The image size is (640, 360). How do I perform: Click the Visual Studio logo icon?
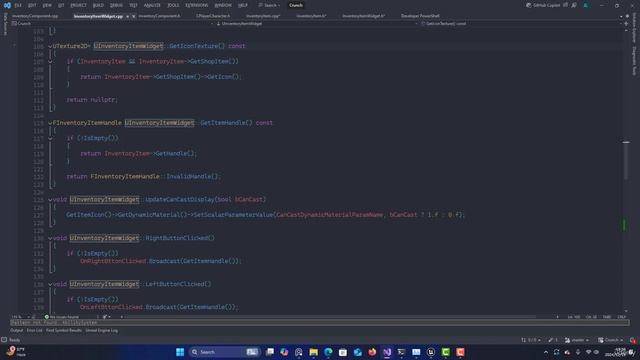click(7, 5)
